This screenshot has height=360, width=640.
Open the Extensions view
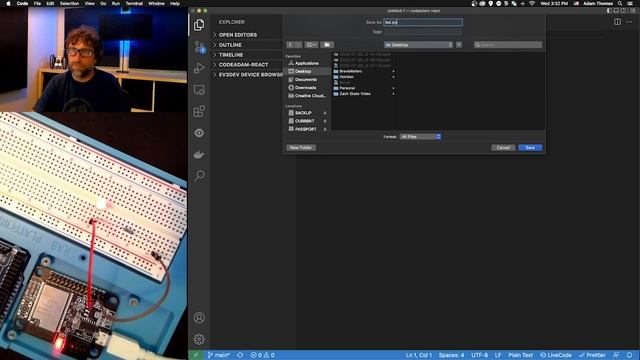pyautogui.click(x=199, y=111)
